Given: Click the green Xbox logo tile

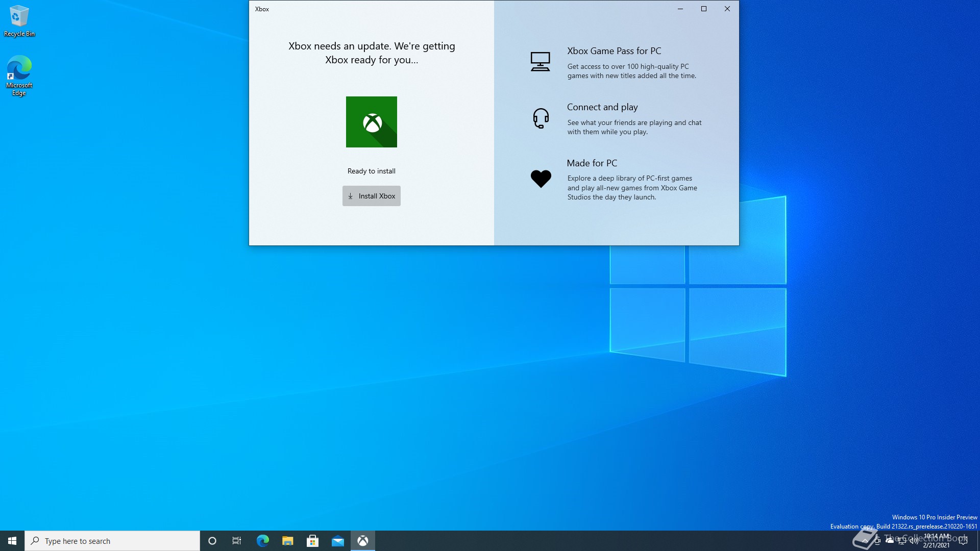Looking at the screenshot, I should pyautogui.click(x=371, y=122).
